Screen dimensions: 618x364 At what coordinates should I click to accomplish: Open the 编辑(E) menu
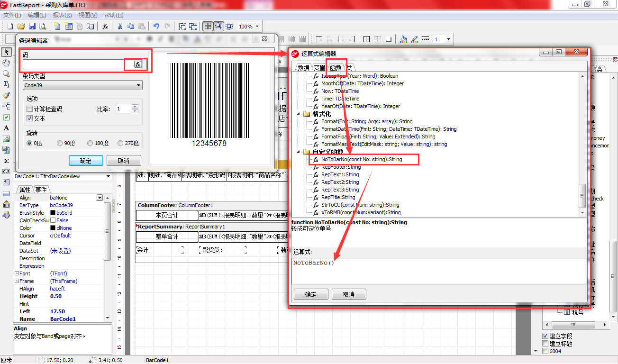pos(37,15)
